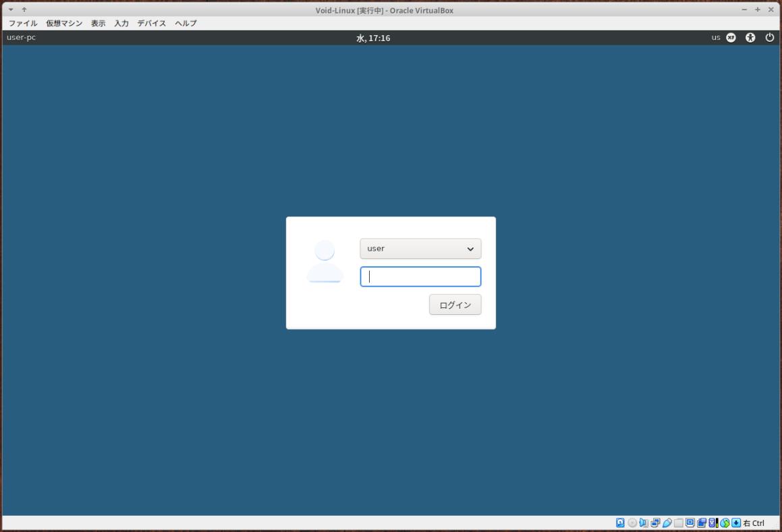Click the 右 Ctrl host key label
This screenshot has width=782, height=532.
[x=754, y=523]
